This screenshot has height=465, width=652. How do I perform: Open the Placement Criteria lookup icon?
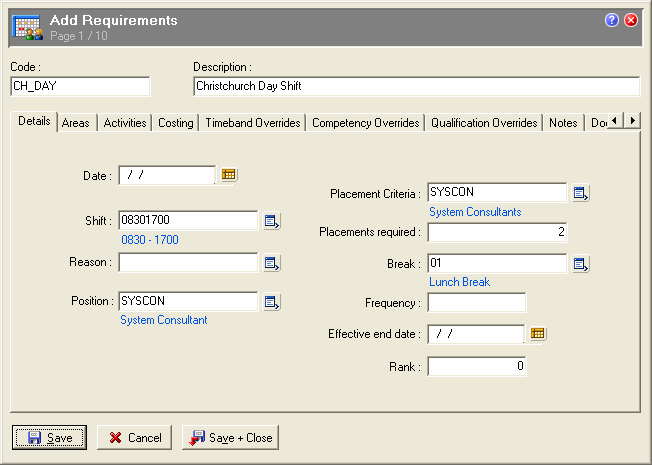(x=580, y=193)
